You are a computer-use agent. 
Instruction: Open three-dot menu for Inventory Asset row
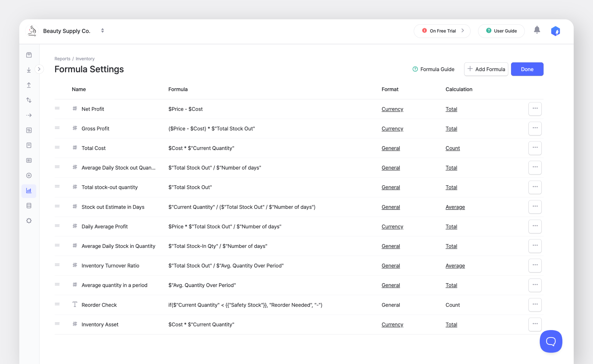click(535, 324)
